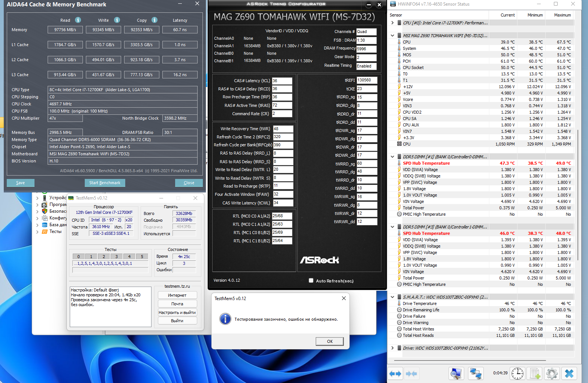Screen dimensions: 588x383
Task: Click HWiNFO network computers icon
Action: pyautogui.click(x=476, y=374)
